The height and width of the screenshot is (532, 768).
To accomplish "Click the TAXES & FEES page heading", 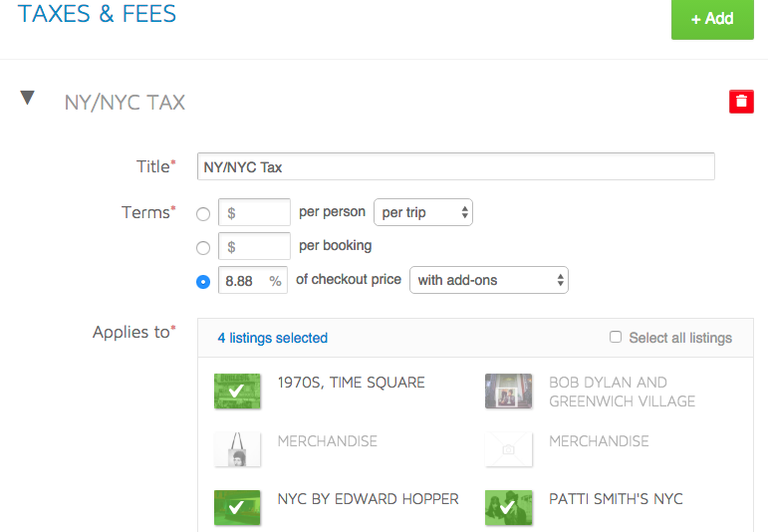I will (97, 13).
